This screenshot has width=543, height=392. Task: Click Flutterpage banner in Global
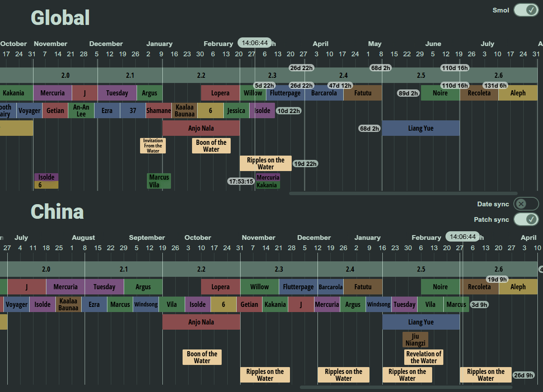[285, 93]
